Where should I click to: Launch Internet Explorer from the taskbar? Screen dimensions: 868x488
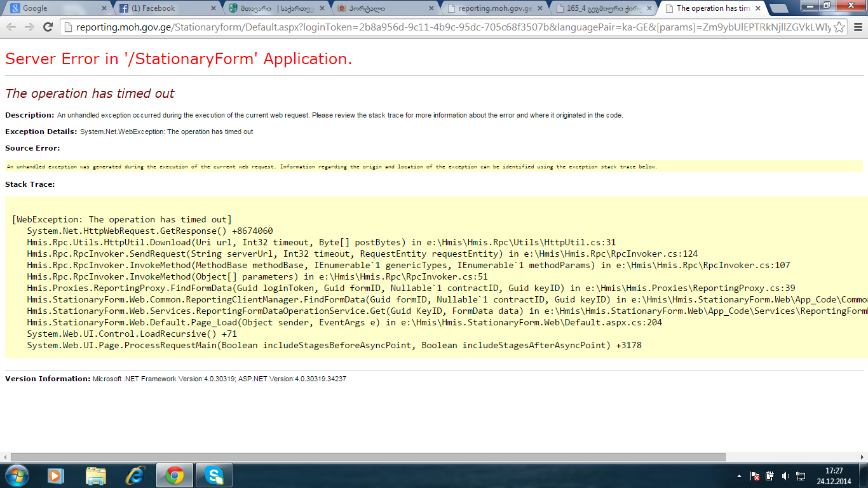coord(135,475)
